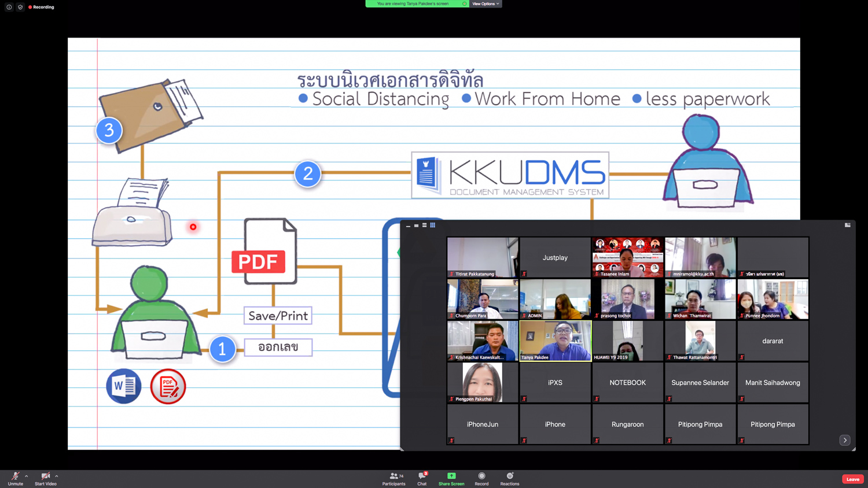The image size is (868, 488).
Task: Click the Word icon in shared slide
Action: coord(124,386)
